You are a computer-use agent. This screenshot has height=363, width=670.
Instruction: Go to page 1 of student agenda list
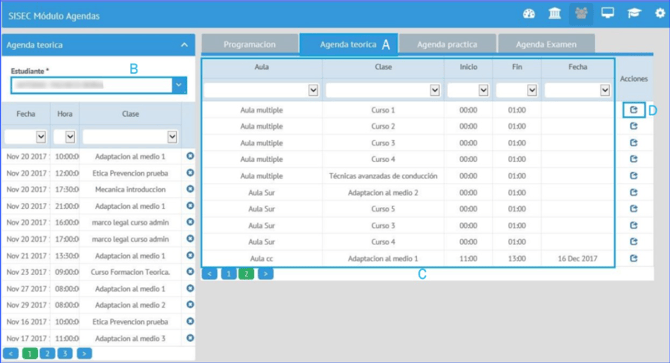pyautogui.click(x=29, y=354)
